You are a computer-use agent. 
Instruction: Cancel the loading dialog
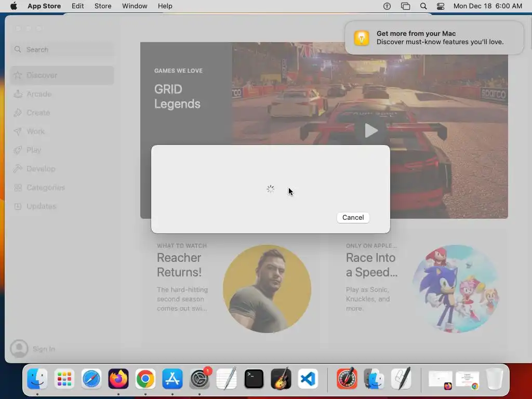click(x=353, y=218)
